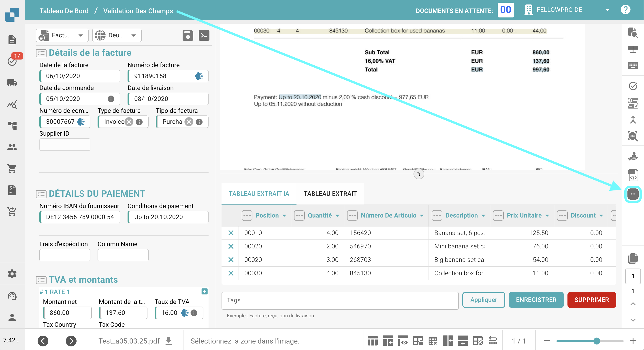Click the save disk icon in left panel
Image resolution: width=644 pixels, height=350 pixels.
(188, 35)
